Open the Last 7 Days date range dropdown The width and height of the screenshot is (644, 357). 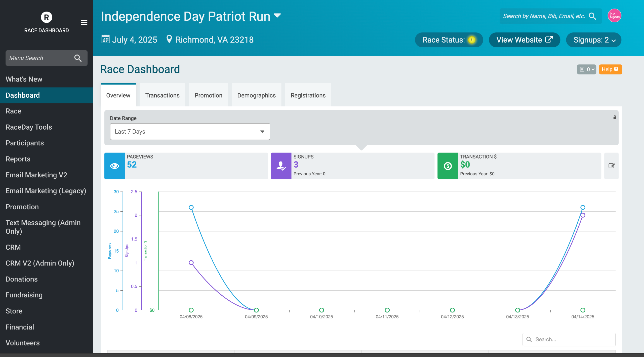[190, 132]
